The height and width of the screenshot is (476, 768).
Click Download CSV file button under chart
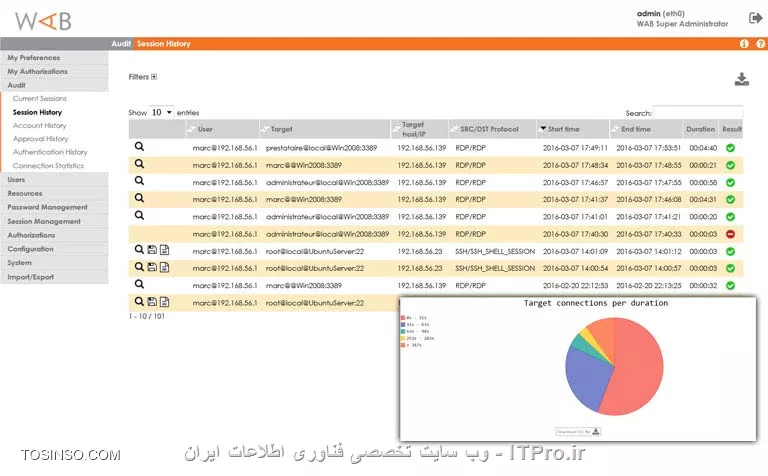pyautogui.click(x=579, y=431)
